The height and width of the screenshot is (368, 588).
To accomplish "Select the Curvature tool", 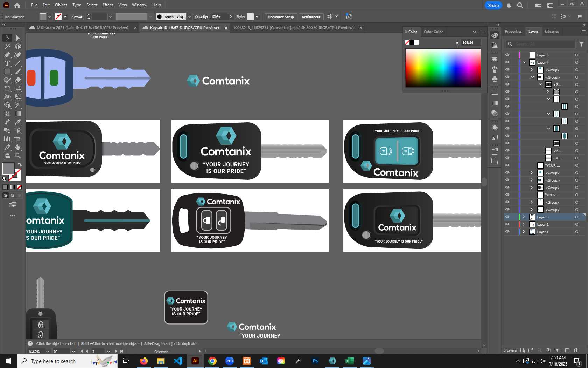I will [x=18, y=55].
